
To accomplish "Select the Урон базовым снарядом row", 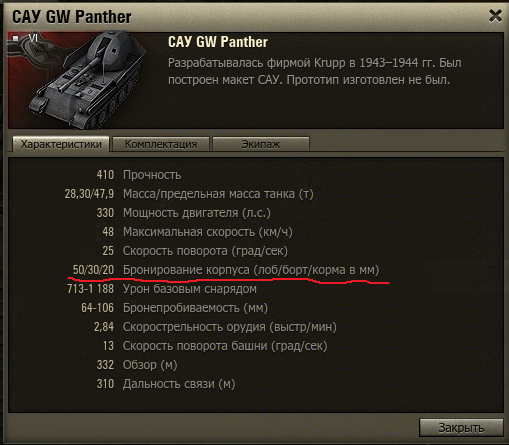I will click(162, 289).
